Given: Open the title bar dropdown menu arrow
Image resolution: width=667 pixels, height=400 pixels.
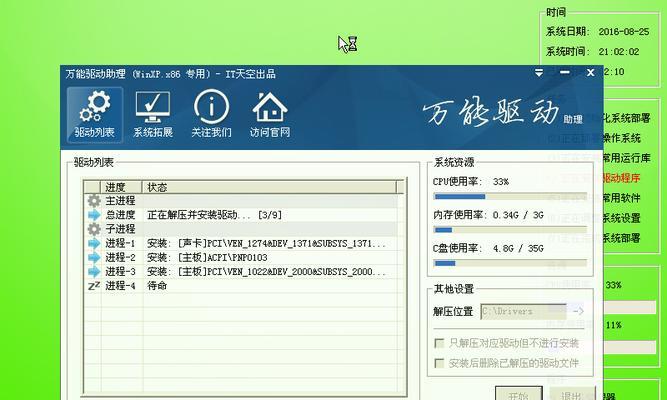Looking at the screenshot, I should 539,73.
